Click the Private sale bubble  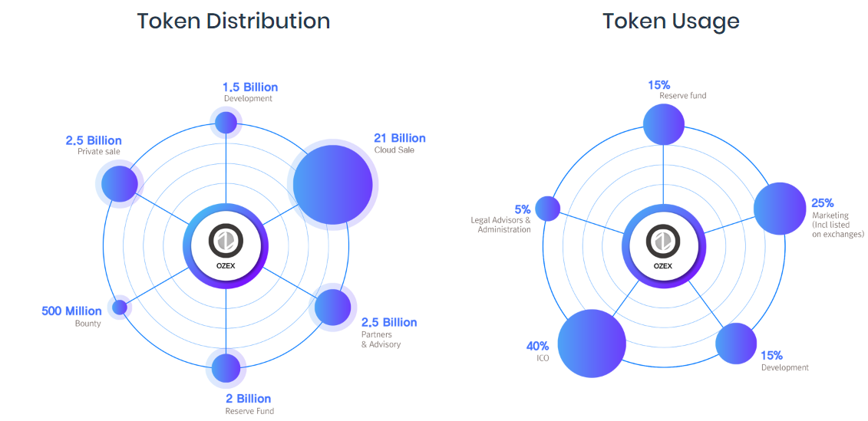(119, 184)
